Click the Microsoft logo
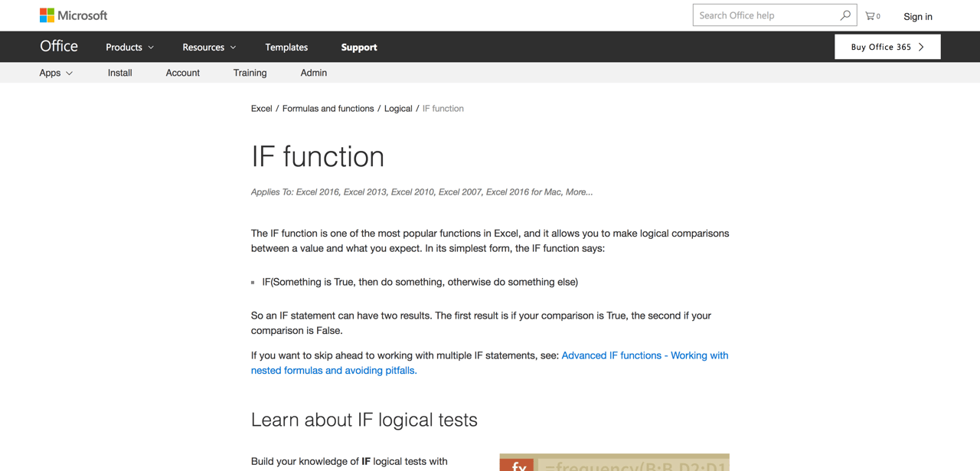The width and height of the screenshot is (980, 471). point(73,15)
